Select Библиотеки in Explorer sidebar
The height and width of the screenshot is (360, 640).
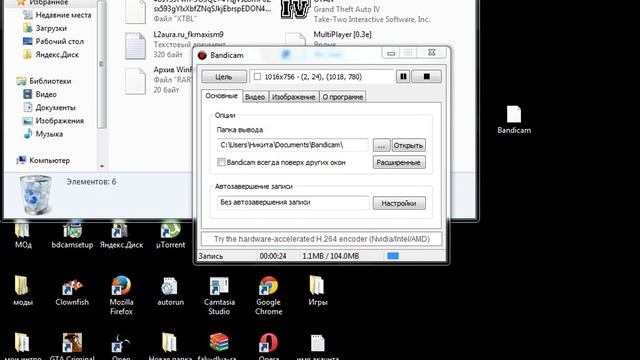[x=44, y=81]
